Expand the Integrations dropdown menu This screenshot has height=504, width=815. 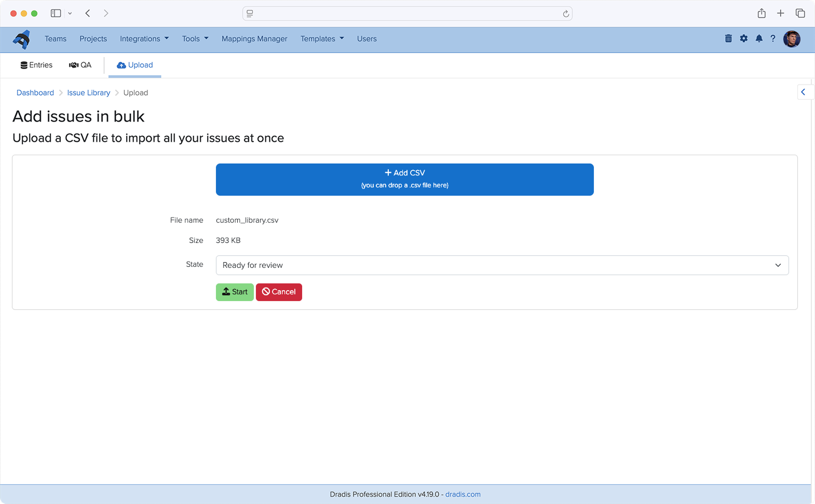point(144,39)
